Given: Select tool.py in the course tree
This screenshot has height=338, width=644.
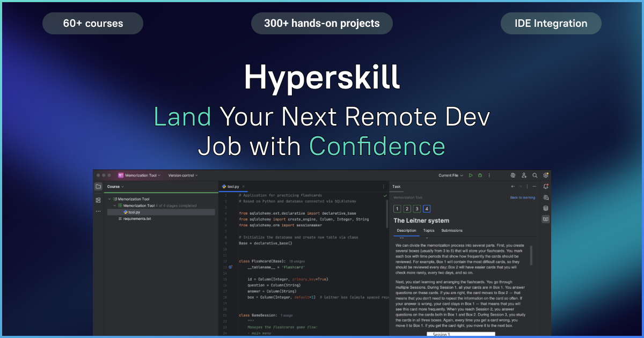Looking at the screenshot, I should pyautogui.click(x=160, y=212).
